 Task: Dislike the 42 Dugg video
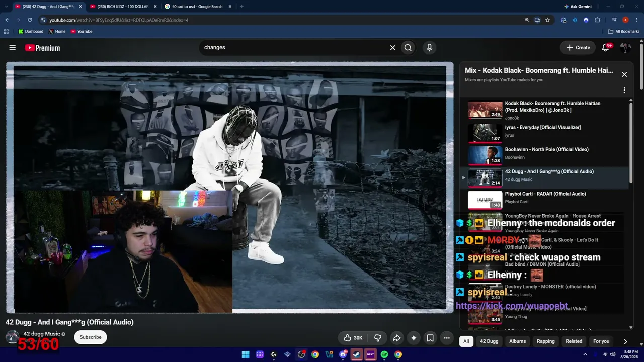[x=378, y=338]
